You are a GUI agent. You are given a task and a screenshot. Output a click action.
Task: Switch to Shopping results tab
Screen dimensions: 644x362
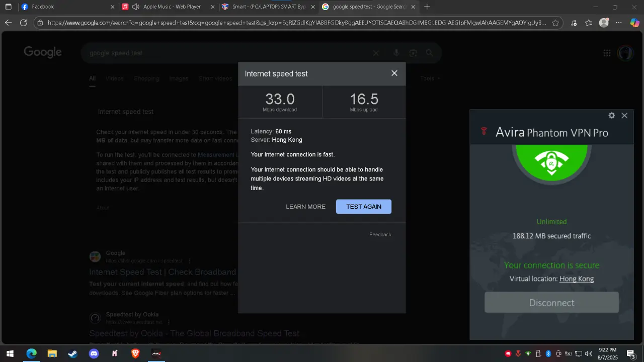pos(146,78)
